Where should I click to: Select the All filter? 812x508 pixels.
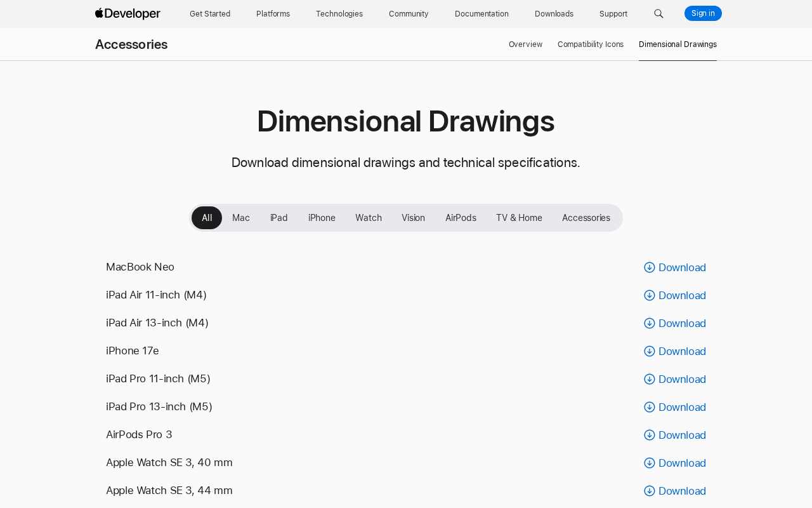[x=207, y=218]
